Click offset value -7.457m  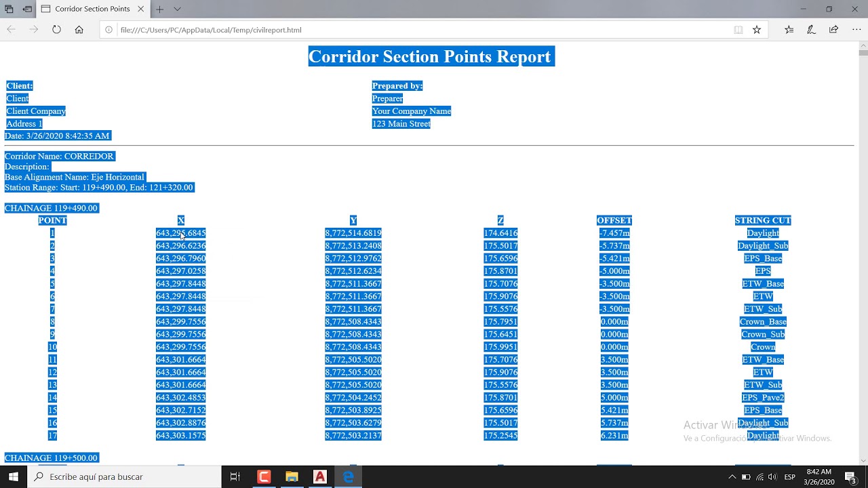click(x=614, y=233)
